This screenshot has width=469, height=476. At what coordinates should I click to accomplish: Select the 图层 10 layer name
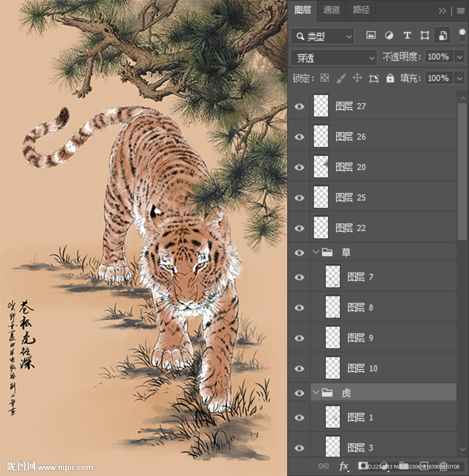[362, 368]
